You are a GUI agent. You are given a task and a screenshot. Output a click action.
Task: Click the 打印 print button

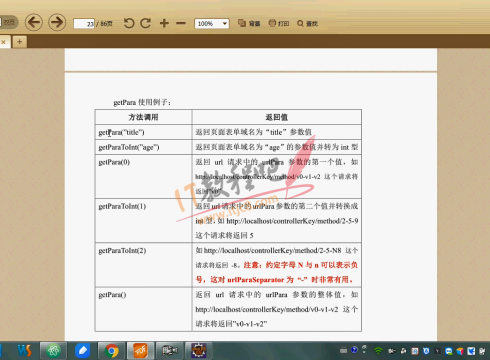279,23
